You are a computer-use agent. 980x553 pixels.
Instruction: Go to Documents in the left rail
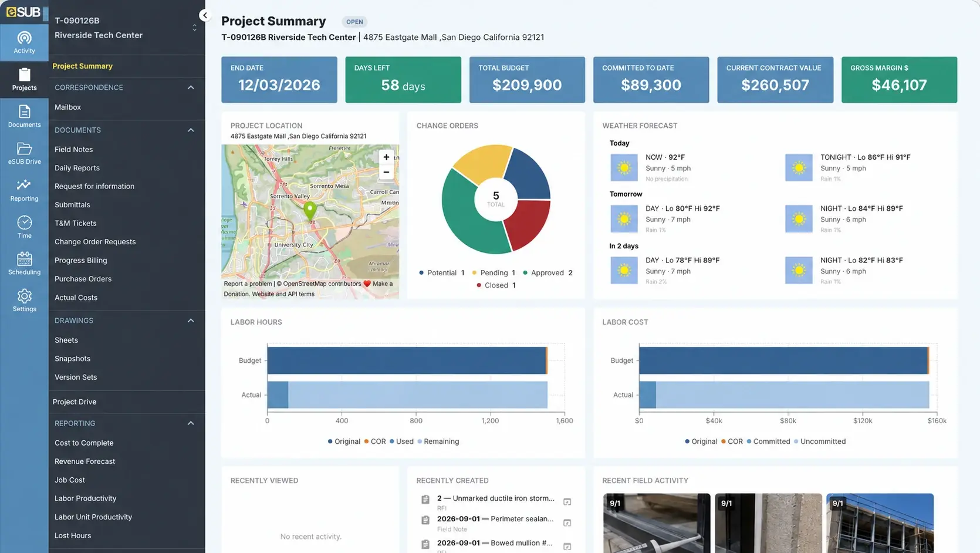[x=24, y=116]
